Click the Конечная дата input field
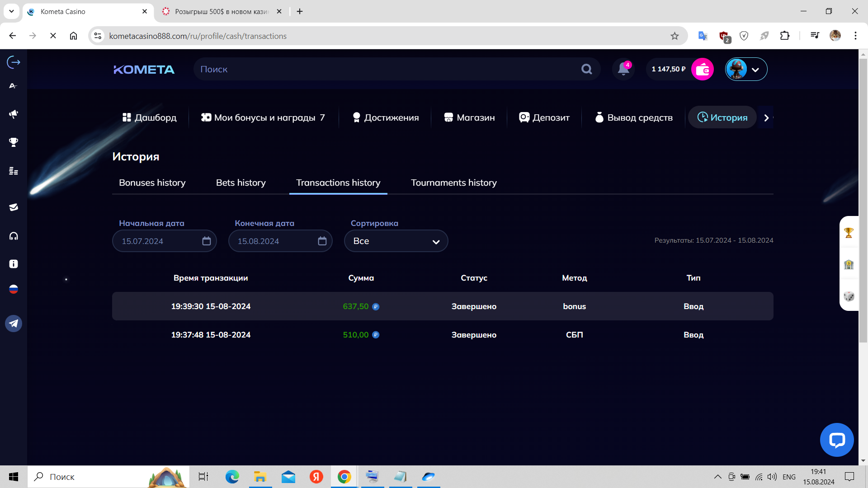The image size is (868, 488). click(274, 241)
